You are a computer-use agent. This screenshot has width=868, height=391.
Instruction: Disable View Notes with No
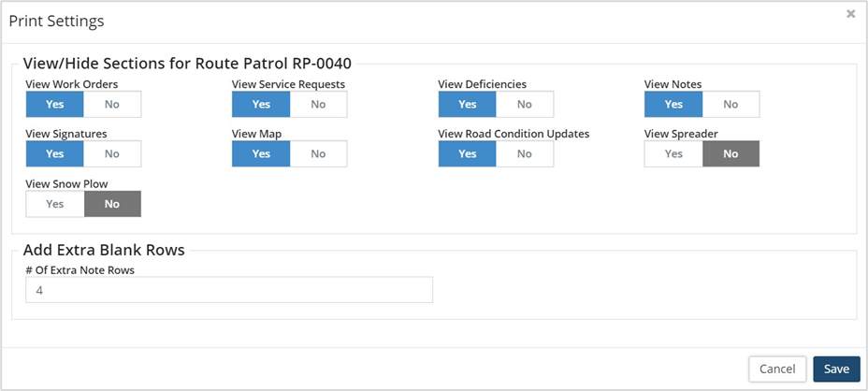point(731,104)
